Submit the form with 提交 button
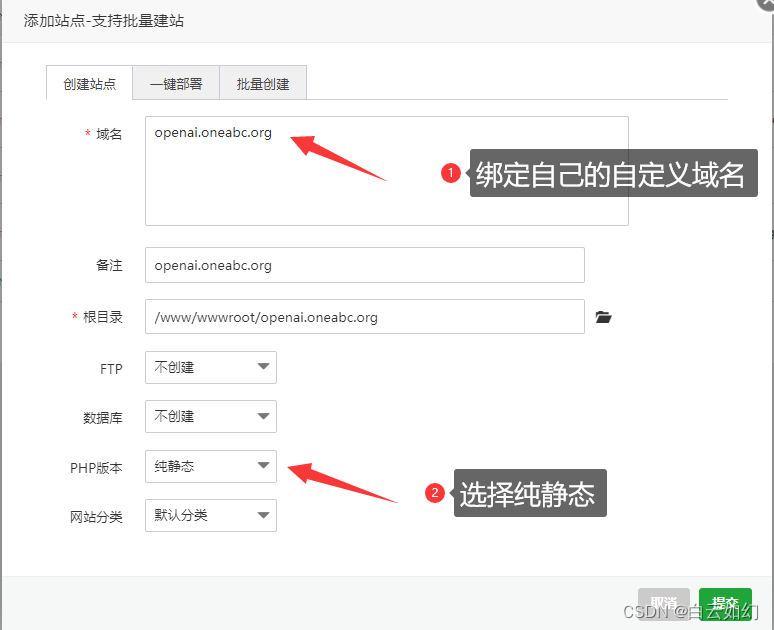Image resolution: width=774 pixels, height=630 pixels. (x=725, y=603)
